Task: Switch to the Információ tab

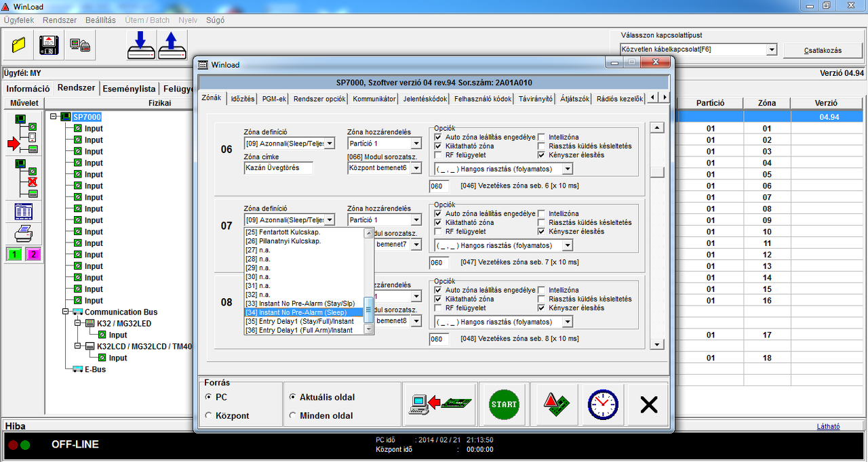Action: click(28, 89)
